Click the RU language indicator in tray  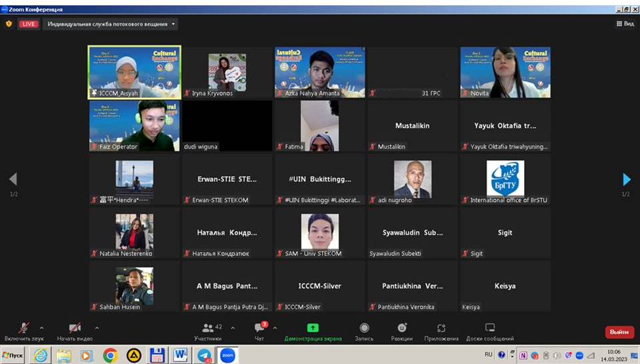click(489, 355)
